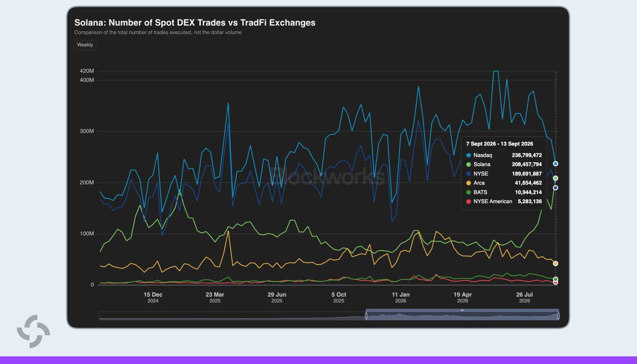
Task: Click the Nasdaq label in the tooltip
Action: coord(483,155)
